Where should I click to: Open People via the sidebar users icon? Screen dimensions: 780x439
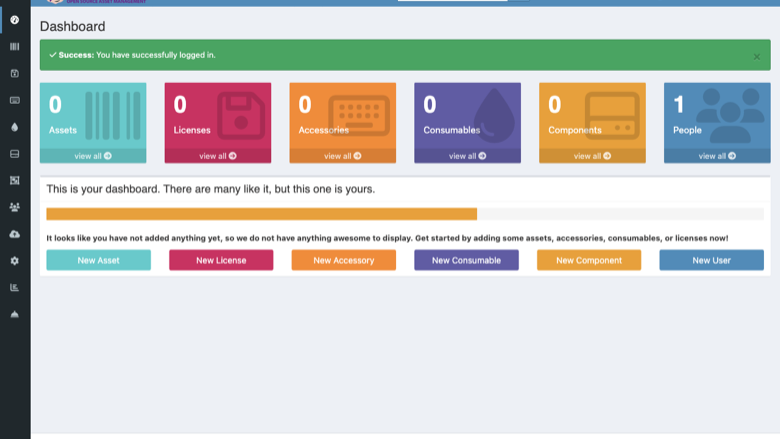click(14, 207)
